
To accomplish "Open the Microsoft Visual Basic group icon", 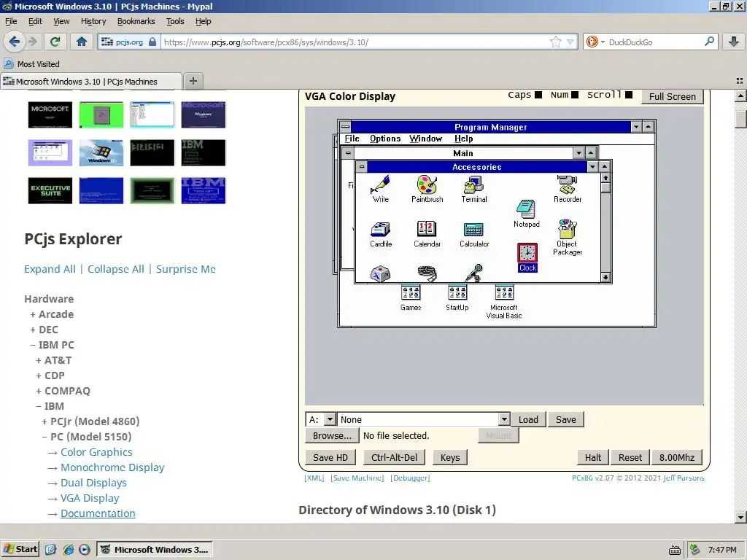I will (504, 302).
